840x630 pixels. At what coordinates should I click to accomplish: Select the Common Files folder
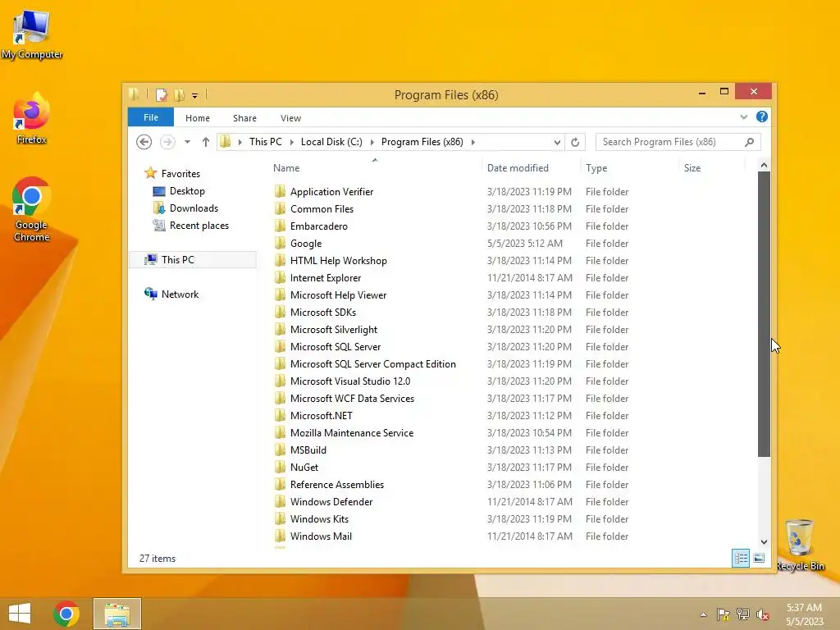(322, 209)
